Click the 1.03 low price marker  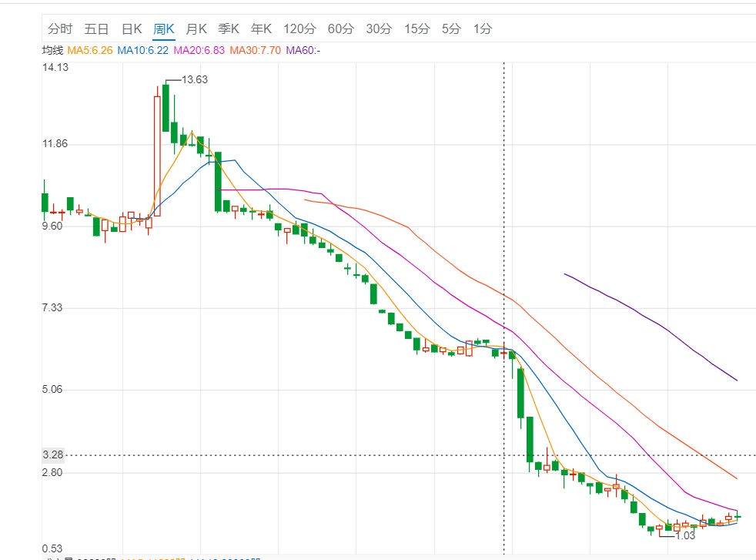tap(684, 536)
